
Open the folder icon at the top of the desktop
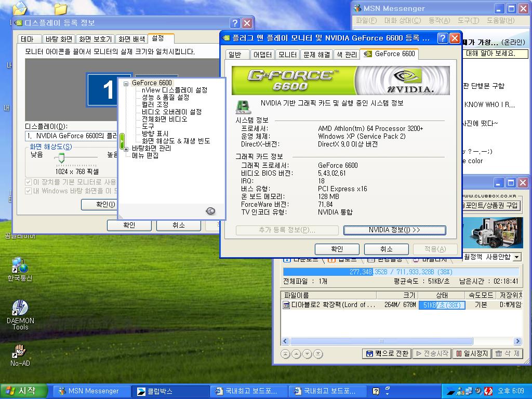[60, 8]
